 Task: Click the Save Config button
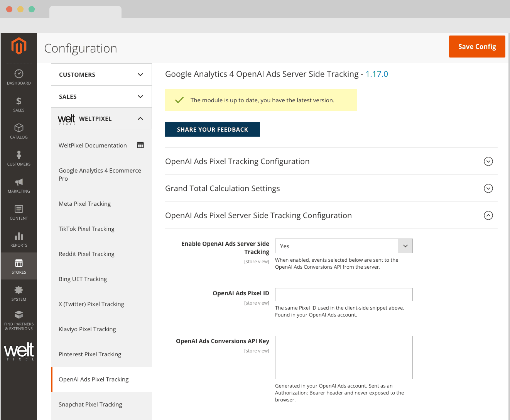coord(477,47)
